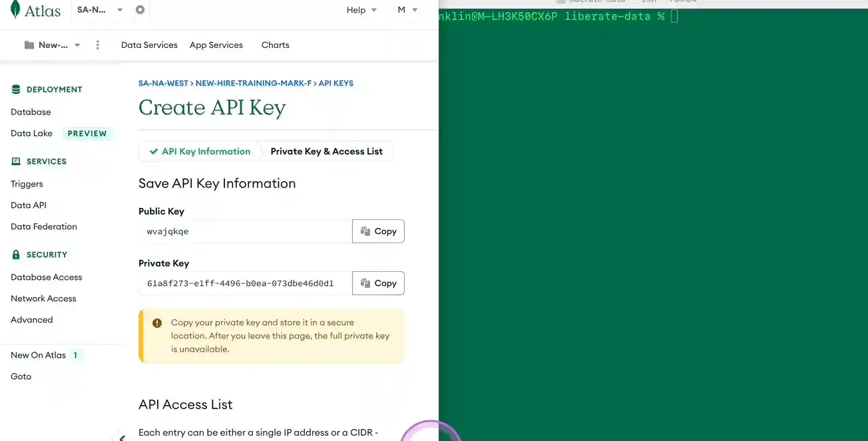Open the Help dropdown menu
Viewport: 868px width, 441px height.
coord(361,10)
